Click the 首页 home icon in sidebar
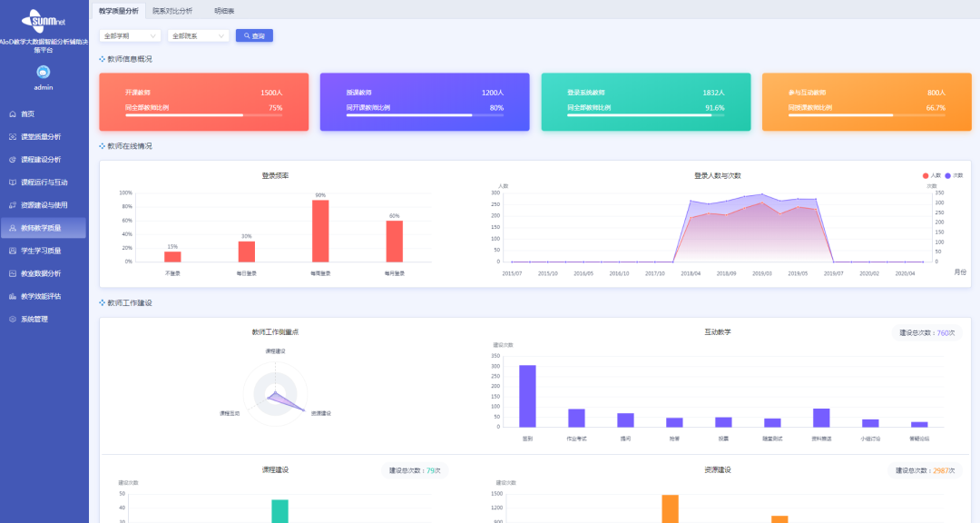Viewport: 980px width, 523px height. pyautogui.click(x=13, y=113)
